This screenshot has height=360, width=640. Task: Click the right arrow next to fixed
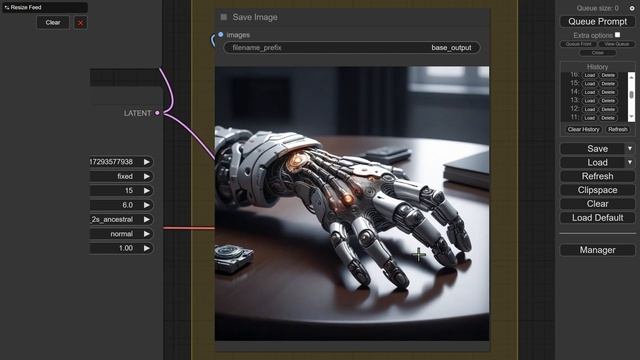point(147,176)
